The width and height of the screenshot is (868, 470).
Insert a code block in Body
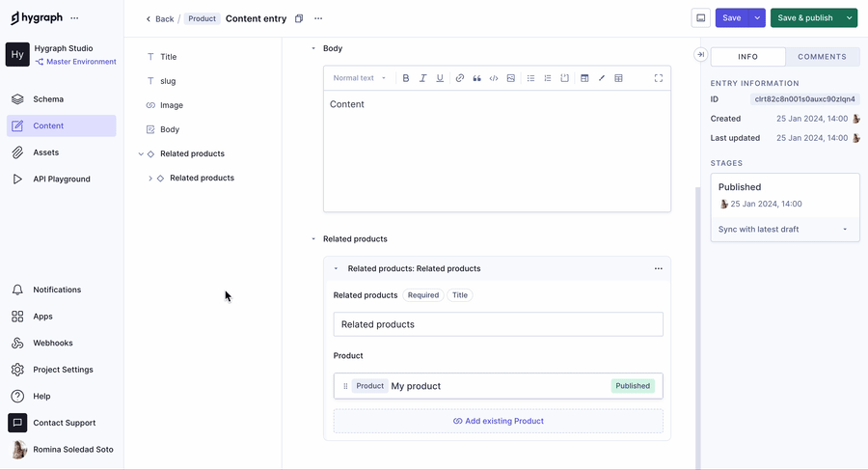(x=494, y=78)
